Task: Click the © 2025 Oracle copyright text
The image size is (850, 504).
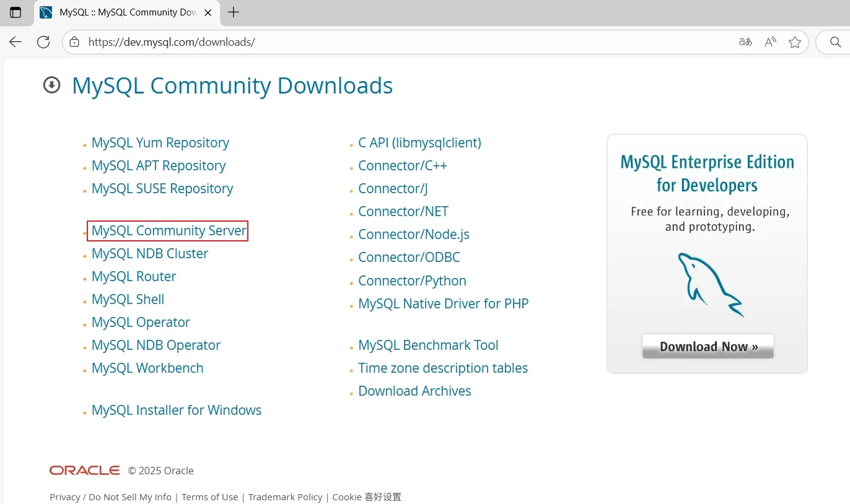Action: [161, 471]
